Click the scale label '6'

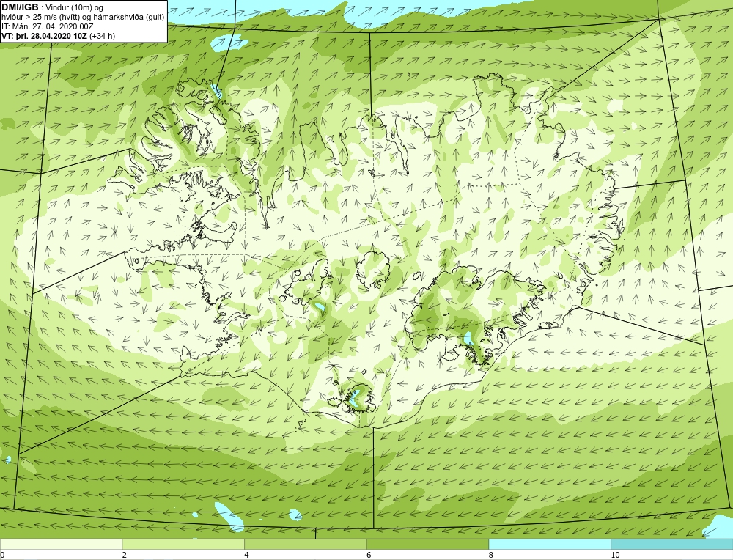pyautogui.click(x=369, y=555)
